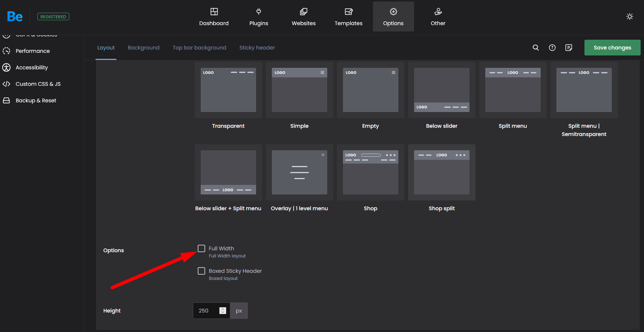
Task: Open the Templates section
Action: (x=348, y=17)
